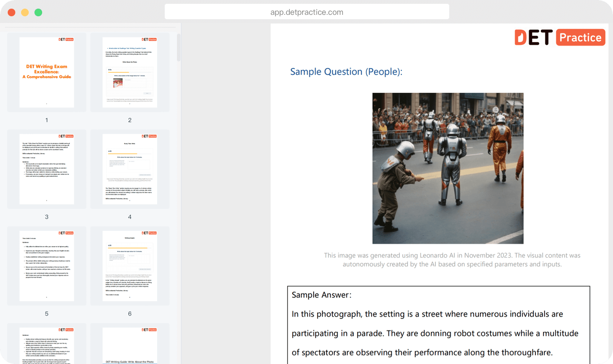The height and width of the screenshot is (364, 613).
Task: Select the page 2 thumbnail
Action: (129, 72)
